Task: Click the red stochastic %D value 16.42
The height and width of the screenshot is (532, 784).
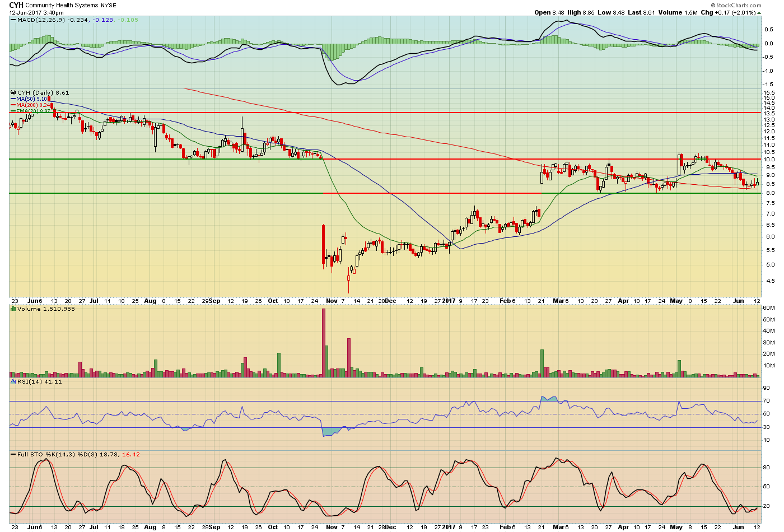Action: [131, 454]
